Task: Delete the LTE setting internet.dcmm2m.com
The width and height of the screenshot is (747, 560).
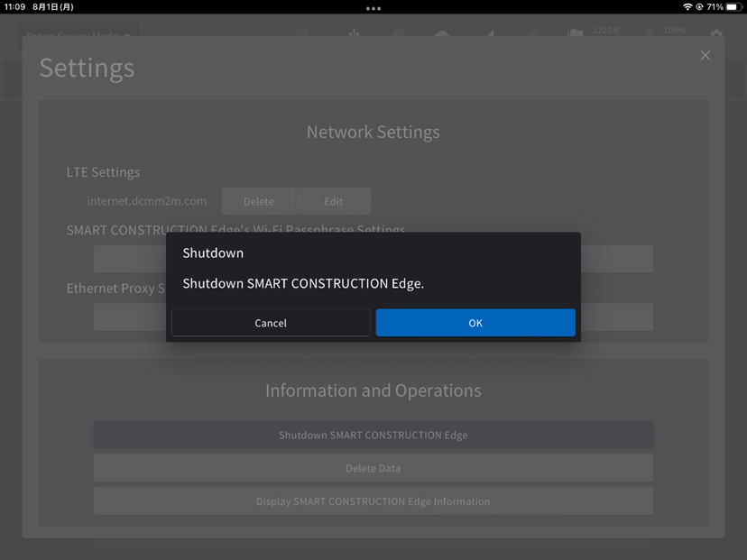Action: tap(259, 201)
